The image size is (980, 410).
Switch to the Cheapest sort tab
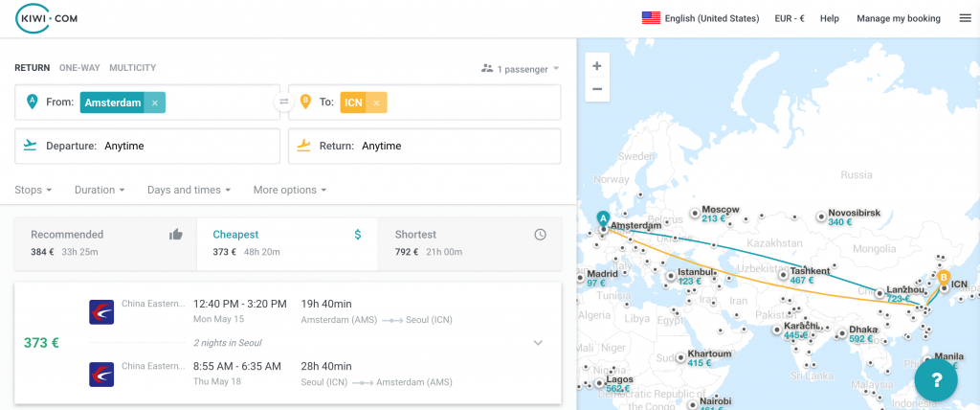point(287,243)
